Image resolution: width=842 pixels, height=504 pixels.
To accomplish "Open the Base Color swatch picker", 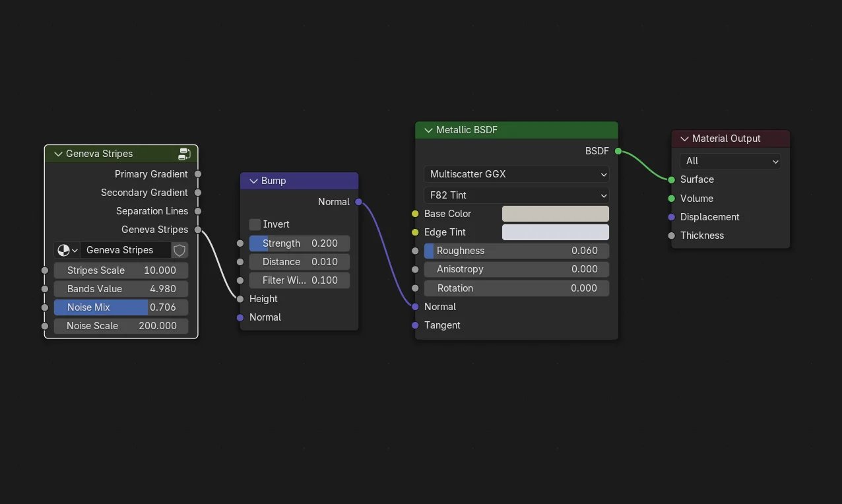I will point(555,213).
